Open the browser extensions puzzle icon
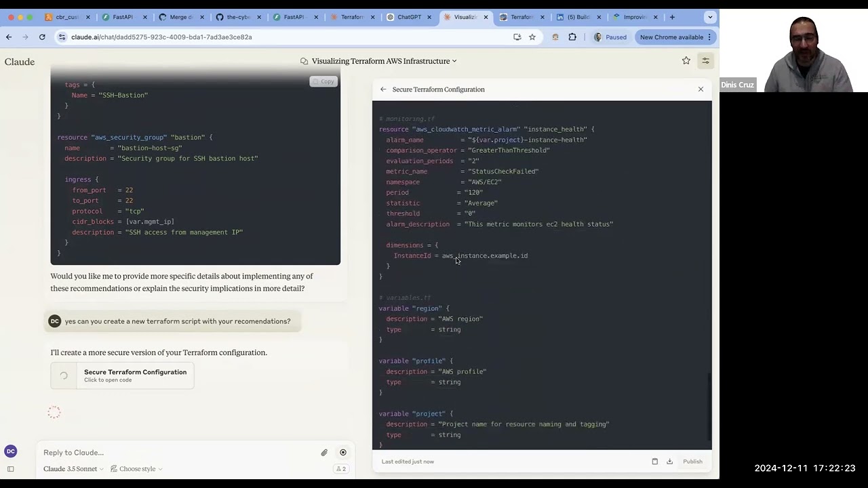Viewport: 868px width, 488px height. click(572, 37)
